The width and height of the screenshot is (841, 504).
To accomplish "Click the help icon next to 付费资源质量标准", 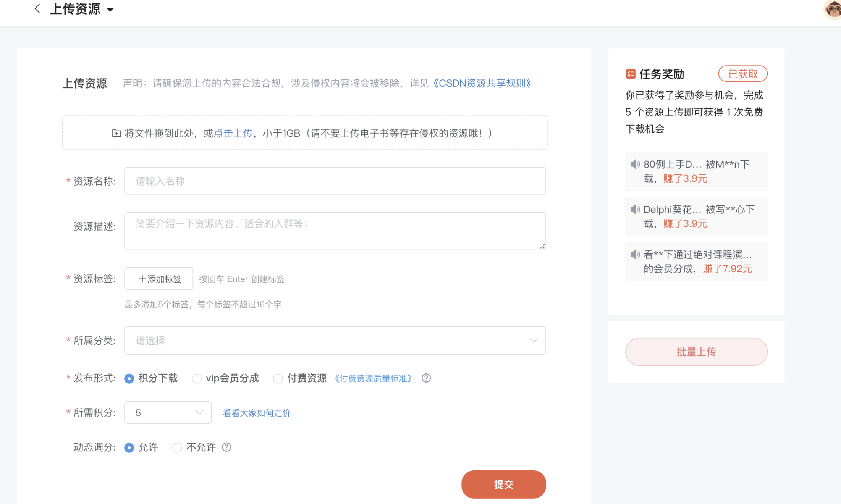I will pos(426,378).
